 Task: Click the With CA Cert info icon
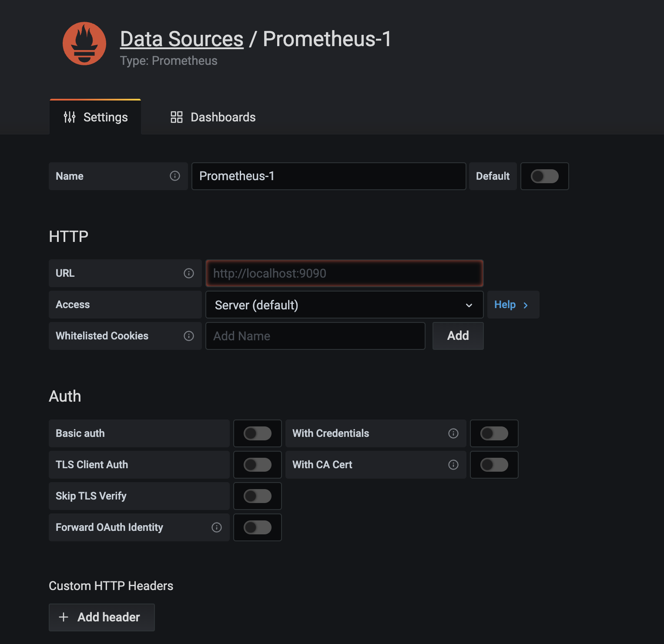453,465
